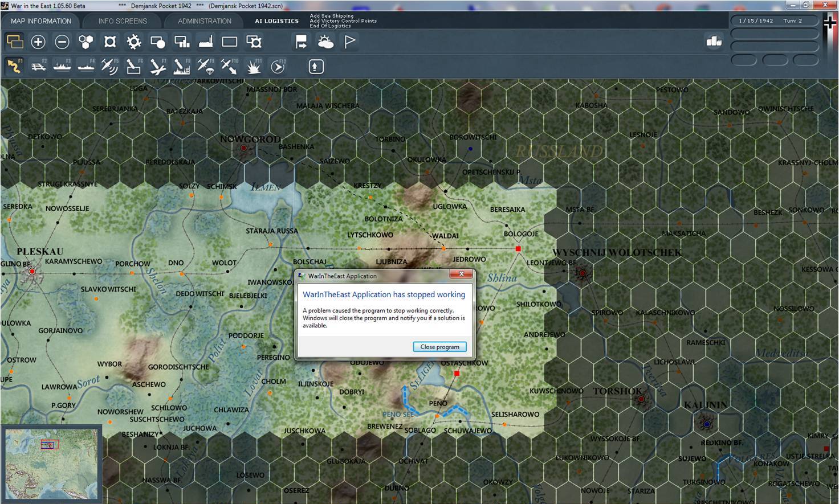
Task: Click the red town marker at Ostaschkow
Action: point(457,374)
